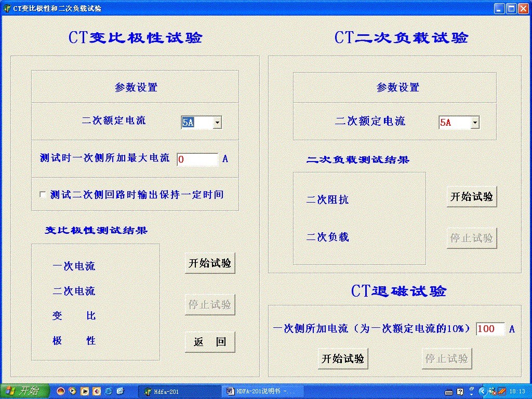Edit the demagnetization current value 100
532x399 pixels.
click(490, 328)
